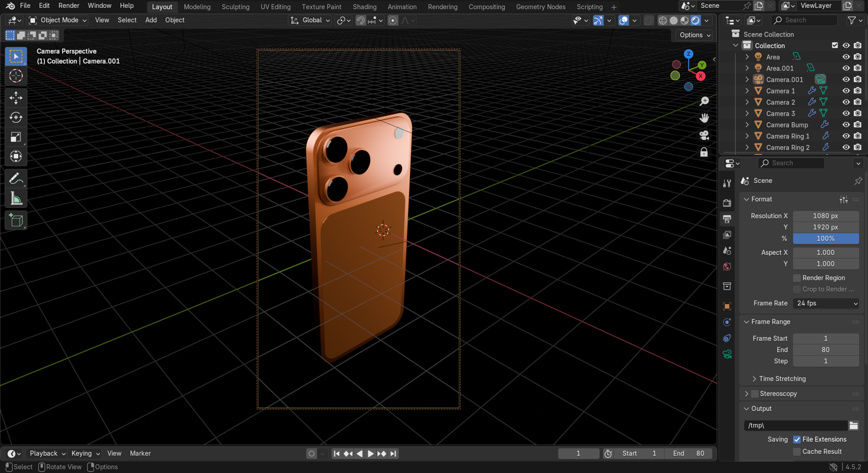This screenshot has width=868, height=473.
Task: Select the Measure tool
Action: [x=16, y=199]
